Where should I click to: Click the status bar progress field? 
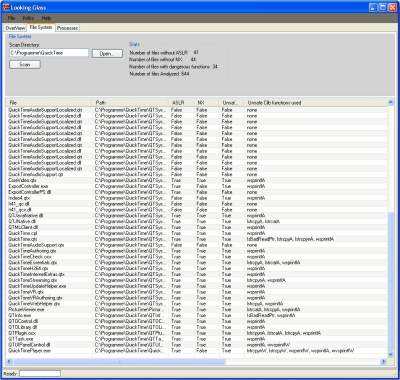[x=40, y=373]
